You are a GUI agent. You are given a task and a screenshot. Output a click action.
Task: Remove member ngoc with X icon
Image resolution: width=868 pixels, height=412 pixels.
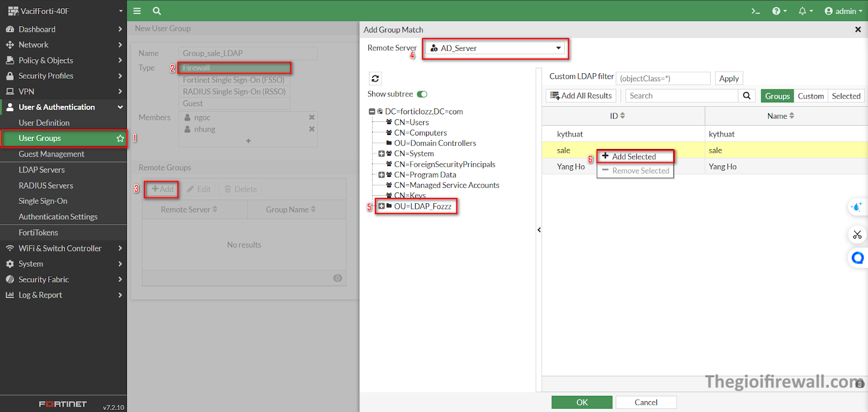click(312, 117)
